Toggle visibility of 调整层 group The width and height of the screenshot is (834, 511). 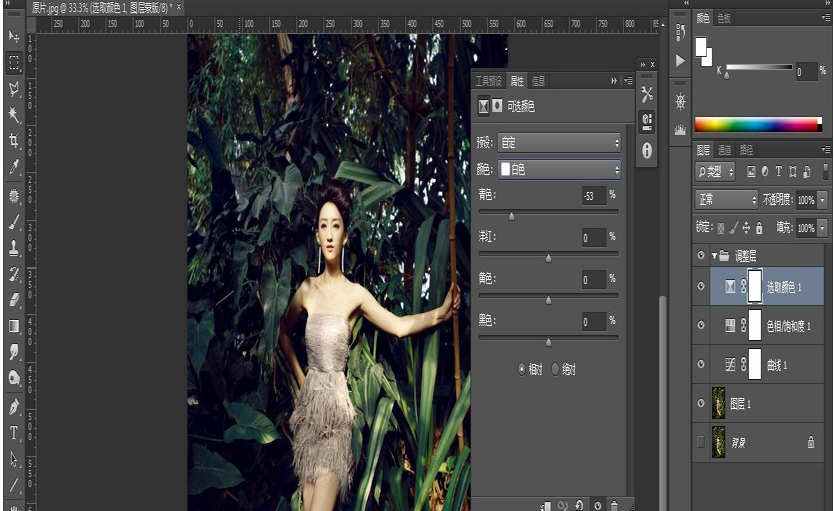pyautogui.click(x=701, y=256)
